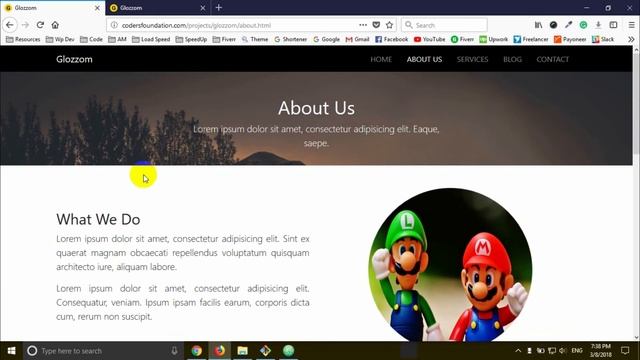Open the Google bookmark

(327, 39)
